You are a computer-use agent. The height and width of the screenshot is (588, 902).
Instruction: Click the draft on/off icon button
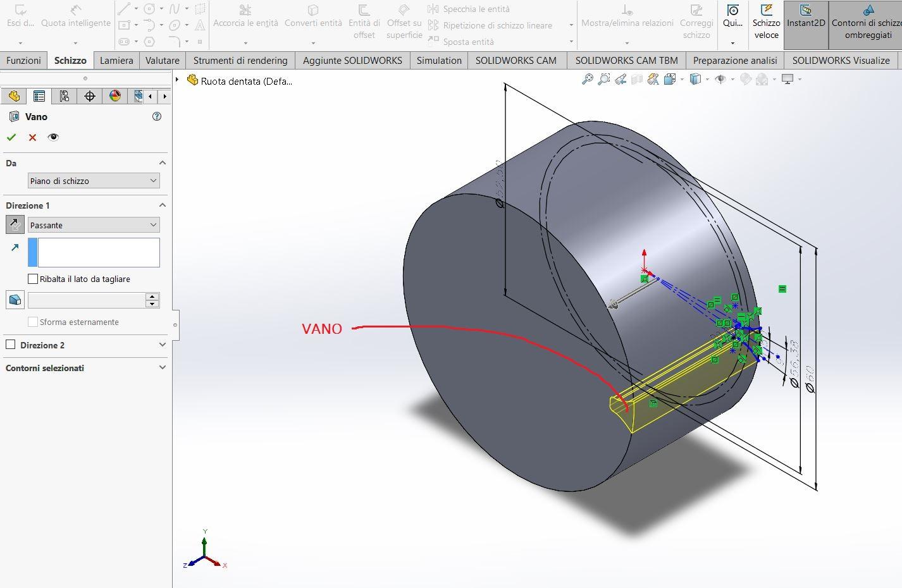pyautogui.click(x=15, y=300)
